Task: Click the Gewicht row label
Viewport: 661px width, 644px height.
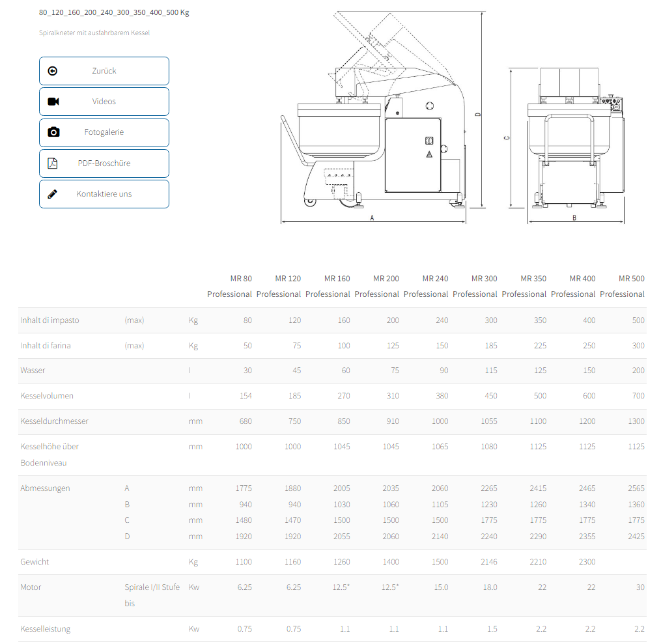Action: coord(35,562)
